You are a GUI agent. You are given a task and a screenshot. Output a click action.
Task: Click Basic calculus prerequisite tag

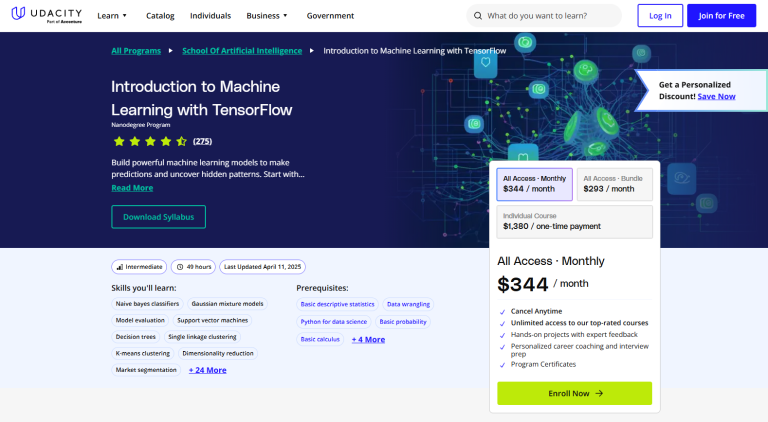(320, 339)
